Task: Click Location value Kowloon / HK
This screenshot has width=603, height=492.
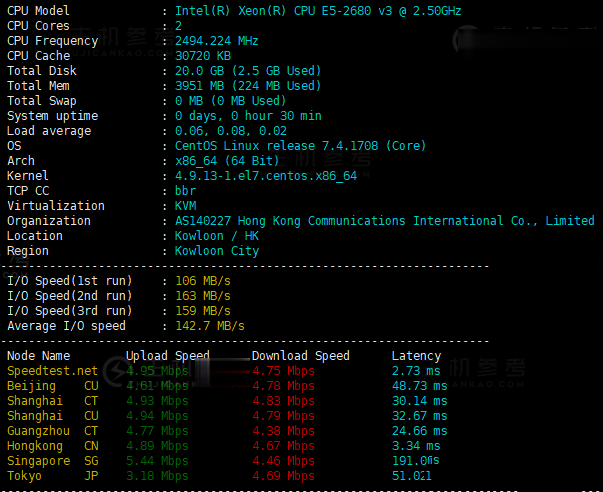Action: 217,236
